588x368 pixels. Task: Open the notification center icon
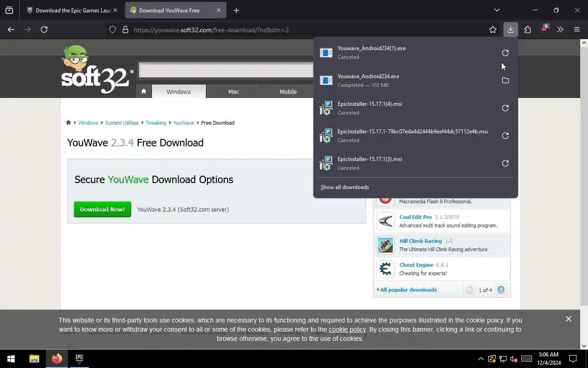[x=573, y=359]
